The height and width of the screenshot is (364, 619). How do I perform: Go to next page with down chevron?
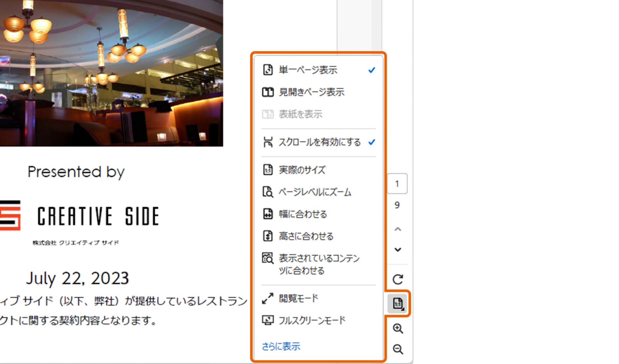tap(398, 250)
